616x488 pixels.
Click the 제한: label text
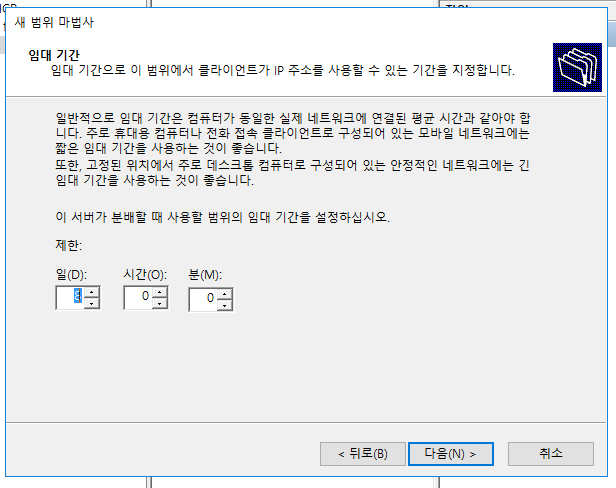[69, 246]
